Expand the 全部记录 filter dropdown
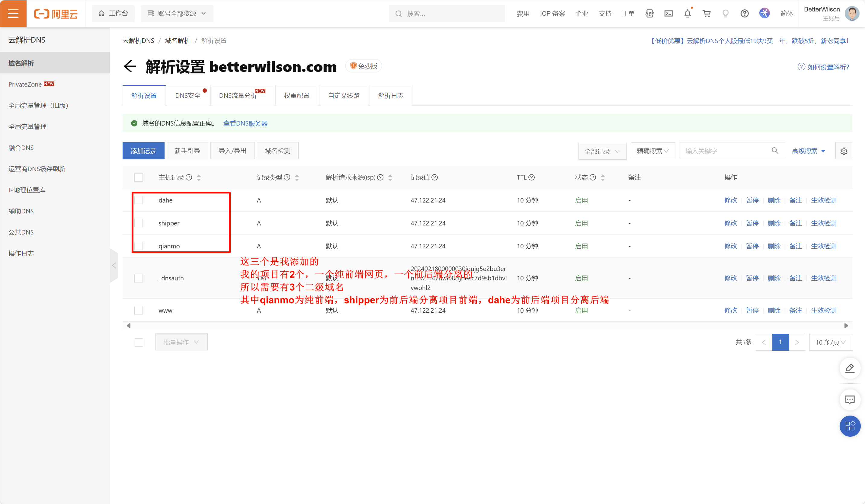The image size is (865, 504). coord(602,151)
